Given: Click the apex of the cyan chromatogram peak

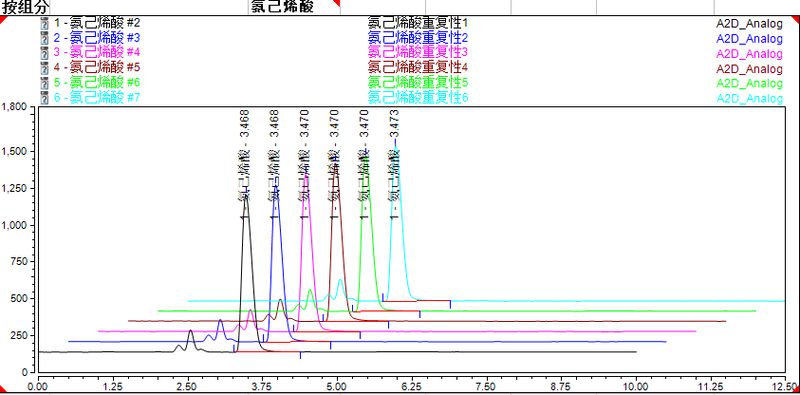Looking at the screenshot, I should coord(396,147).
